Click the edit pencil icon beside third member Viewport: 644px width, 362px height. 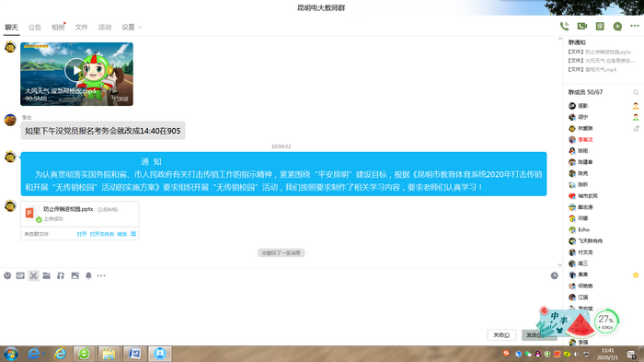[x=636, y=128]
